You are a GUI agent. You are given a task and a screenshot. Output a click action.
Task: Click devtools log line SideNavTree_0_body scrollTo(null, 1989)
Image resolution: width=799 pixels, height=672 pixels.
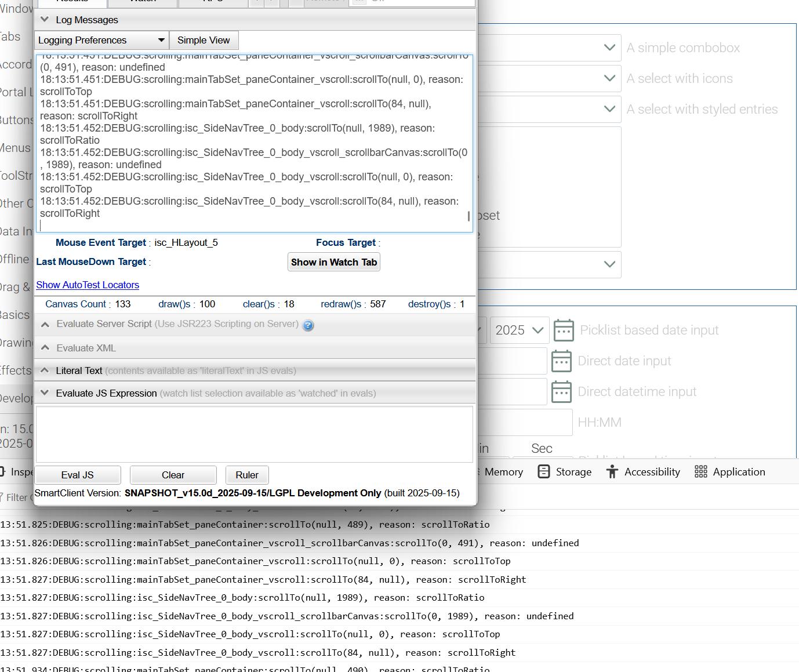pos(242,598)
